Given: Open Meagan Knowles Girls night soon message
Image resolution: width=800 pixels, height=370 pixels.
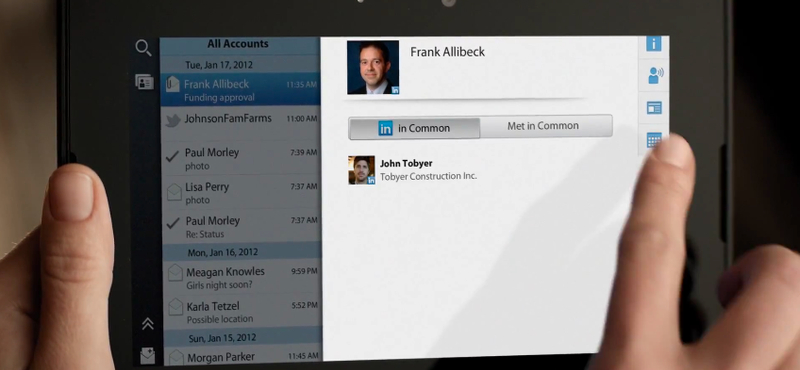Looking at the screenshot, I should pyautogui.click(x=243, y=277).
